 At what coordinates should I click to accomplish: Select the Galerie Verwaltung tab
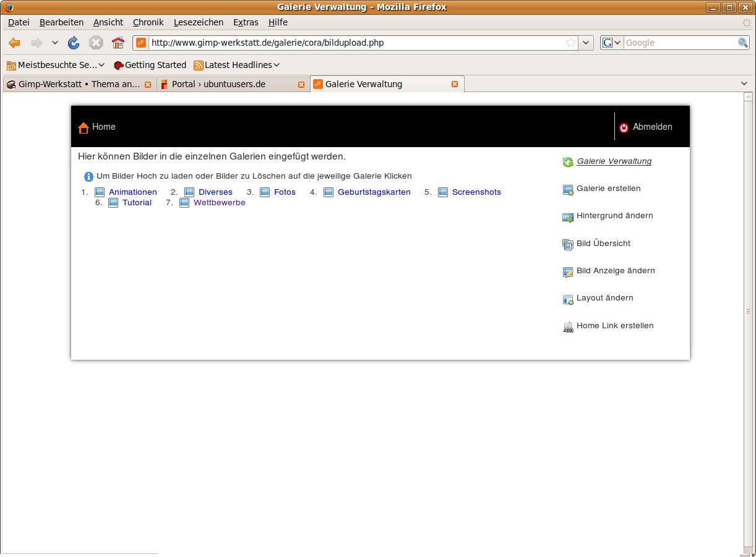pyautogui.click(x=387, y=84)
